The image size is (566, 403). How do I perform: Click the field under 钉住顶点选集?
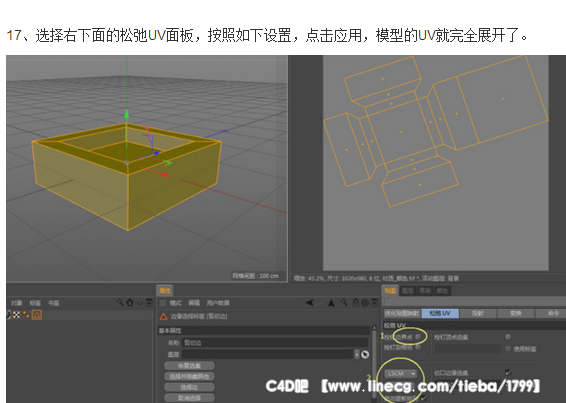click(x=467, y=348)
